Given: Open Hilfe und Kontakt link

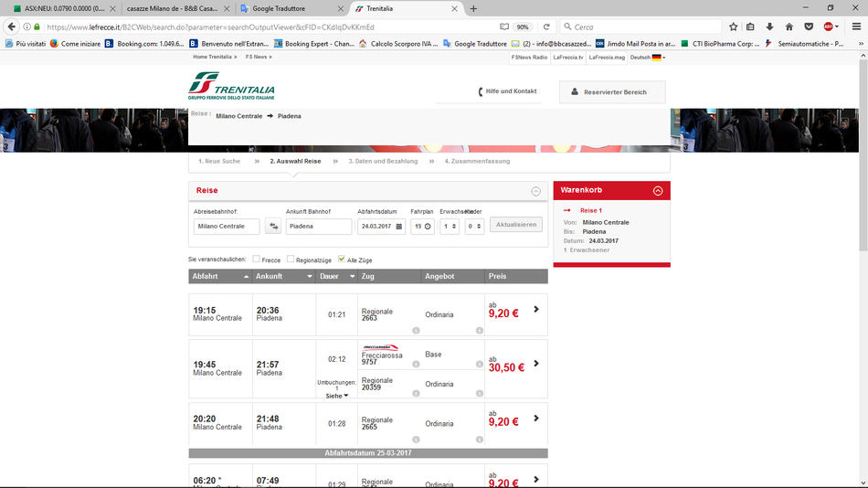Looking at the screenshot, I should 507,91.
